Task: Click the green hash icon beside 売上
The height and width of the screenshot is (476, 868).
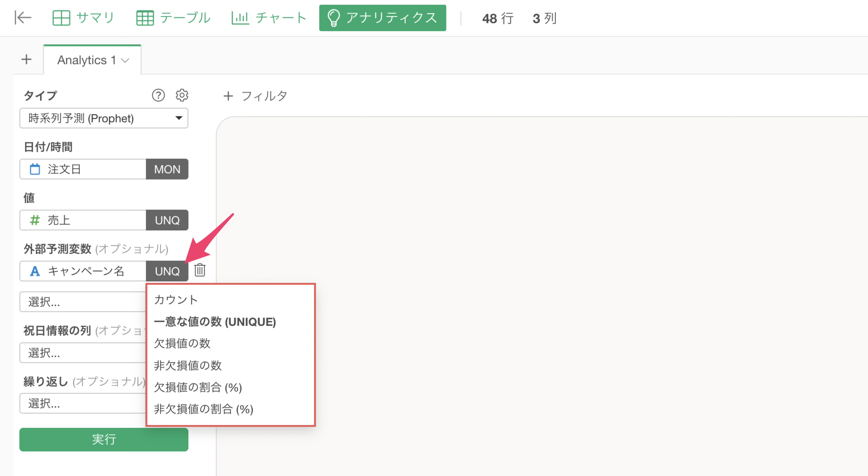Action: point(35,220)
